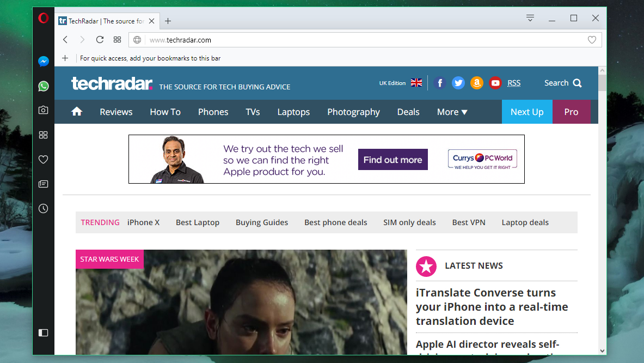Click Find out more in ad
This screenshot has width=644, height=363.
(x=392, y=160)
